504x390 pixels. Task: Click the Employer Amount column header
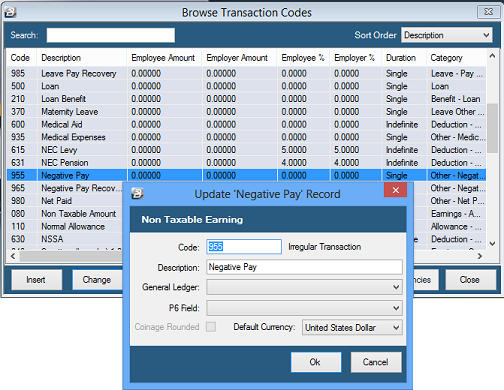pyautogui.click(x=239, y=58)
